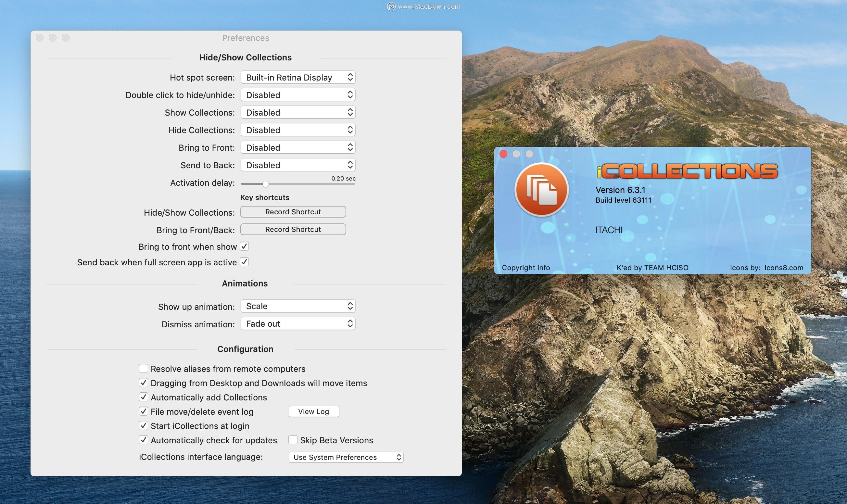Open the Send to Back dropdown
Screen dimensions: 847x504
click(298, 165)
